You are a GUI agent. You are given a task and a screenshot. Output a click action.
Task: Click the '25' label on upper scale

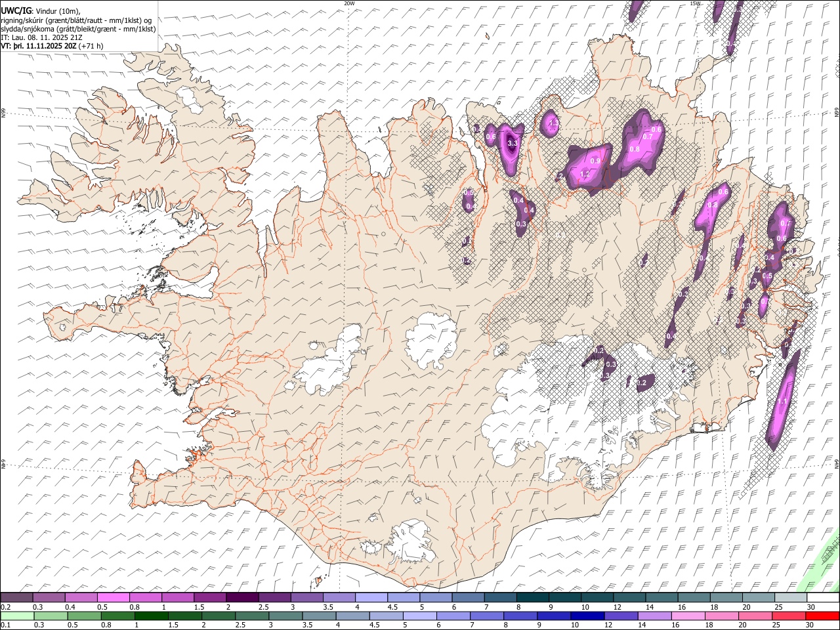779,607
